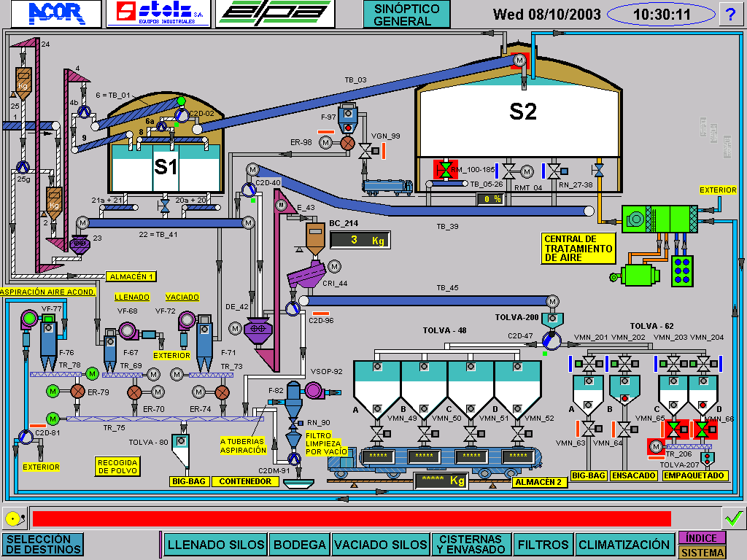
Task: Click the SELECCIÓN DE DESTINOS button
Action: pyautogui.click(x=42, y=544)
